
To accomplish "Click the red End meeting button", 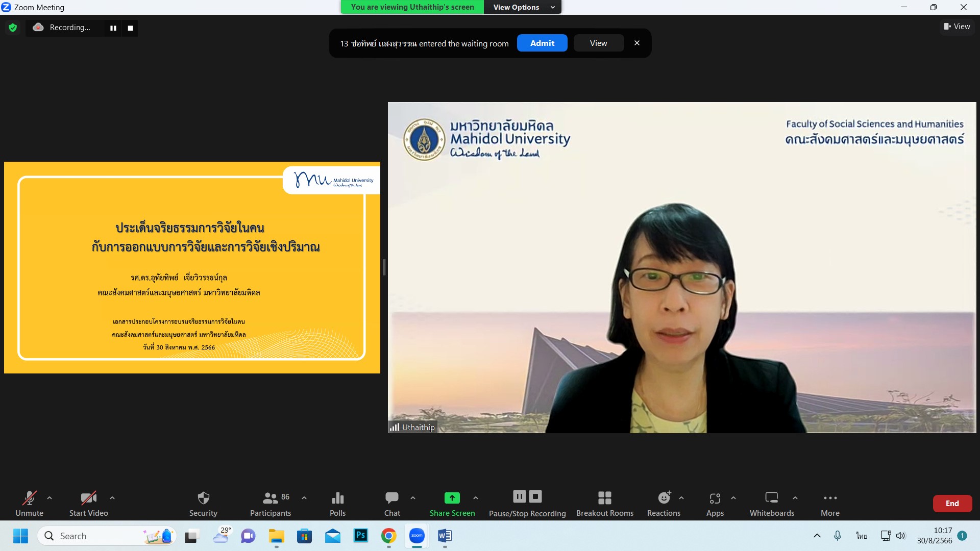I will (952, 503).
